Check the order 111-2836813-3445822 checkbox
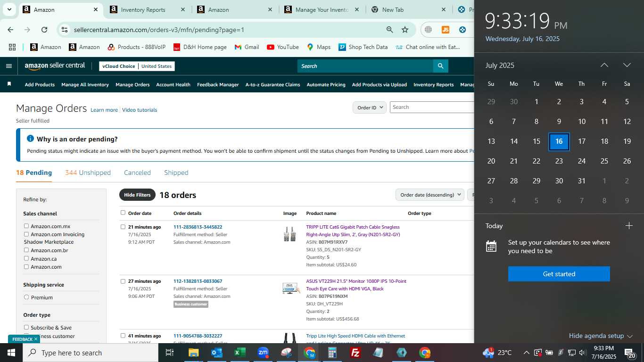This screenshot has height=362, width=644. click(123, 227)
